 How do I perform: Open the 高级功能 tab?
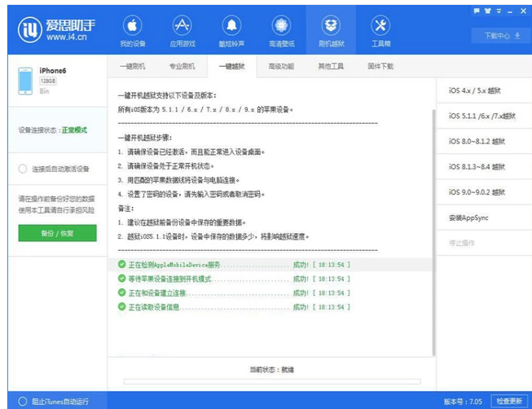pyautogui.click(x=281, y=65)
